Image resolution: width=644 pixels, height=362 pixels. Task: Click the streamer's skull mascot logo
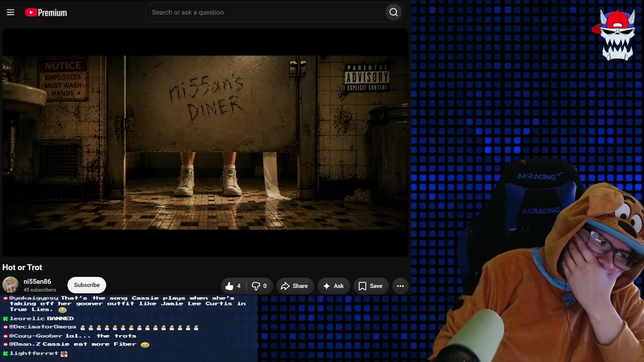coord(615,34)
